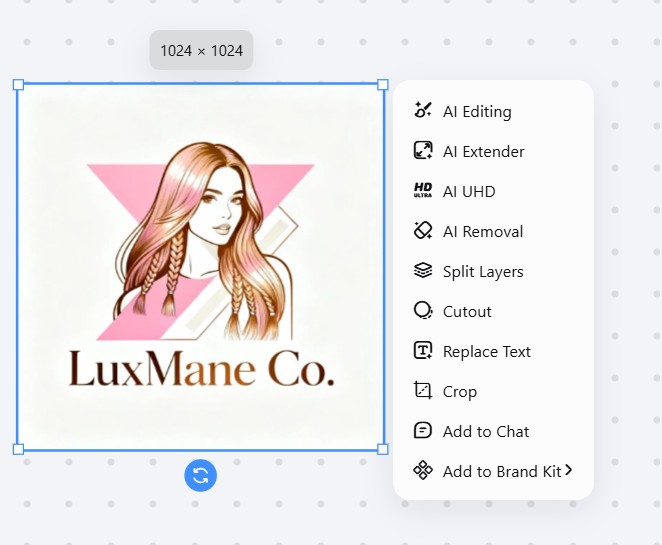662x545 pixels.
Task: Click the Add to Chat bubble icon
Action: (422, 431)
